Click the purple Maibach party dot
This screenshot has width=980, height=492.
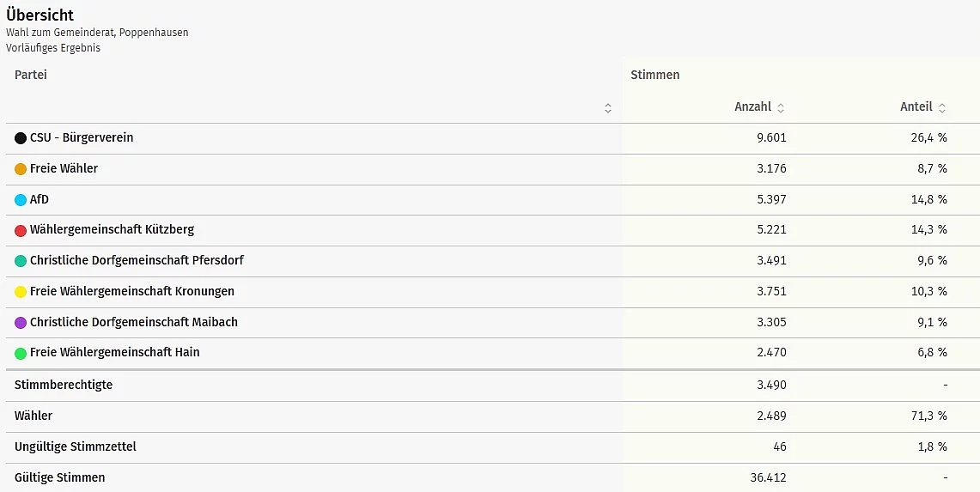[21, 323]
